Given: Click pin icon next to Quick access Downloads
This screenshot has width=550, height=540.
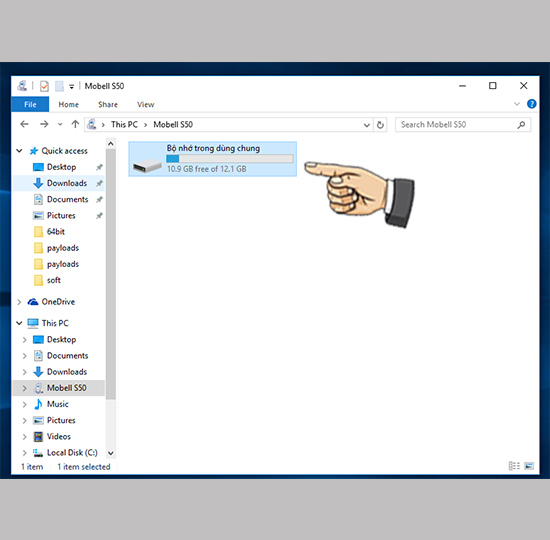Looking at the screenshot, I should pyautogui.click(x=99, y=184).
